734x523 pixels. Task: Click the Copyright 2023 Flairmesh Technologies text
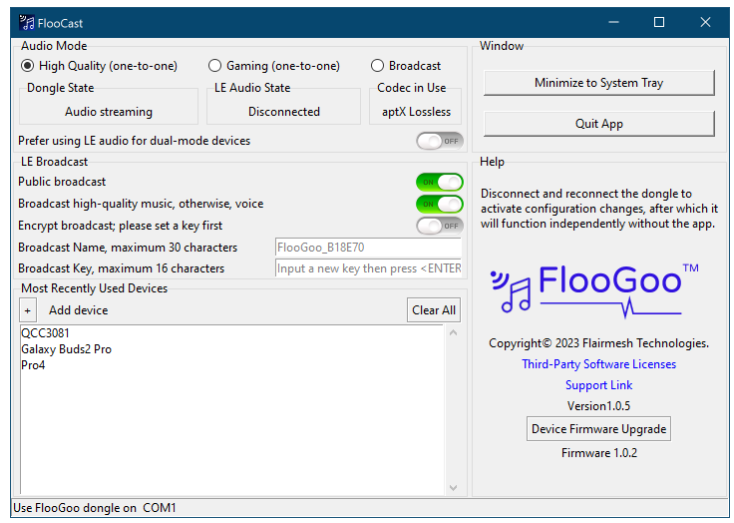tap(599, 343)
